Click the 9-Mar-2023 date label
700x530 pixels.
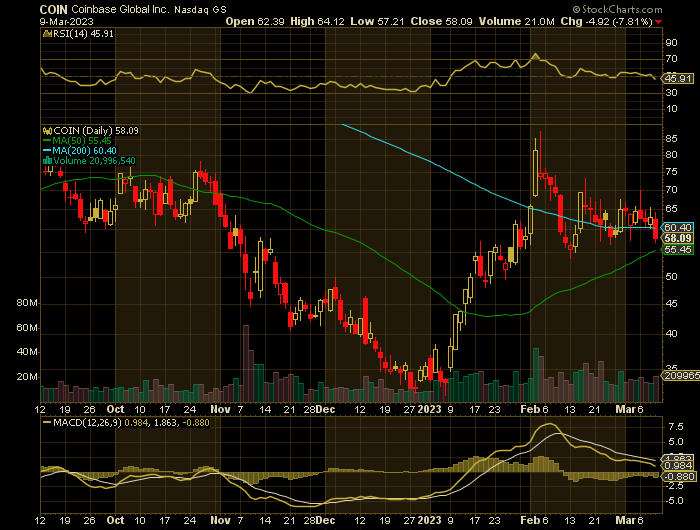point(67,21)
